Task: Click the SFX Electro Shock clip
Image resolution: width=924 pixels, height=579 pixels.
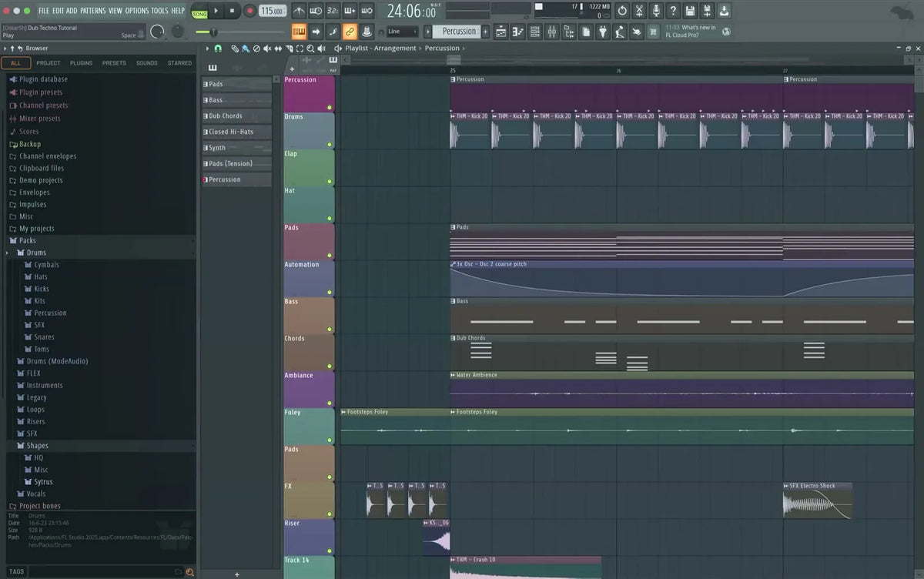Action: pyautogui.click(x=818, y=500)
